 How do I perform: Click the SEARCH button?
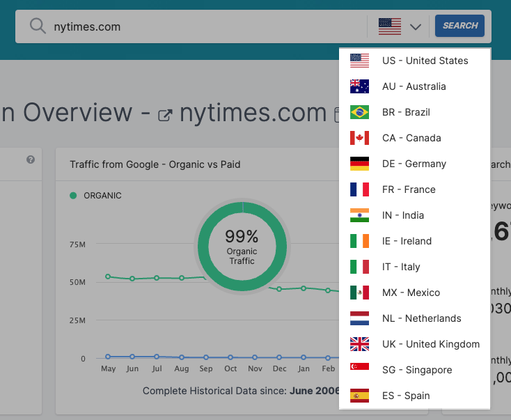pyautogui.click(x=460, y=26)
